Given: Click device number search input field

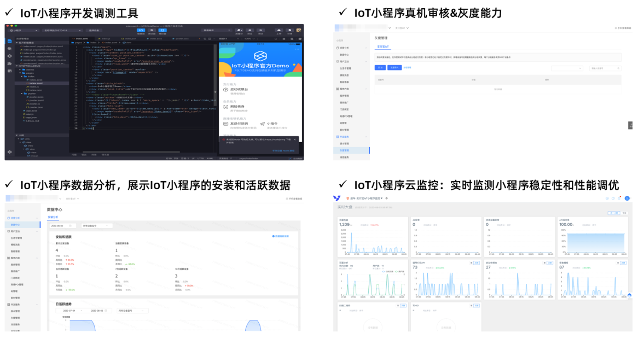Looking at the screenshot, I should [x=605, y=68].
